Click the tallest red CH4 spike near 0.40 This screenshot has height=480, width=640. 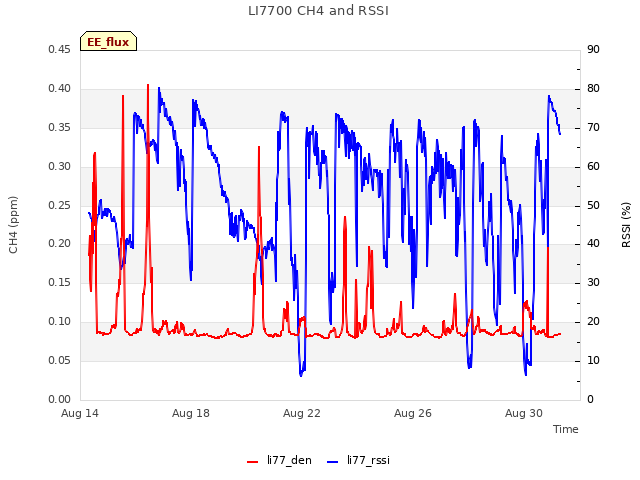(x=148, y=85)
